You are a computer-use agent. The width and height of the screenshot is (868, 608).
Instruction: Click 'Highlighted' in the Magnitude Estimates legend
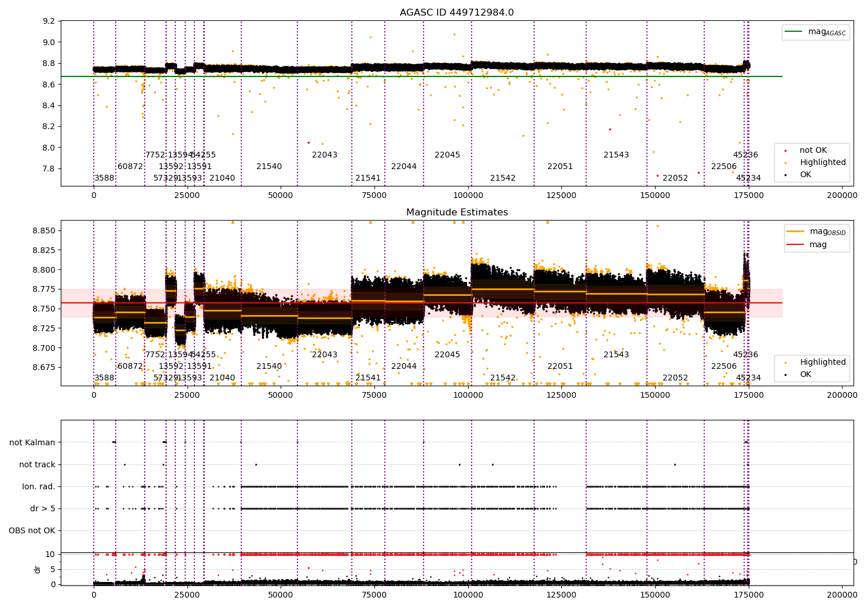tap(822, 362)
